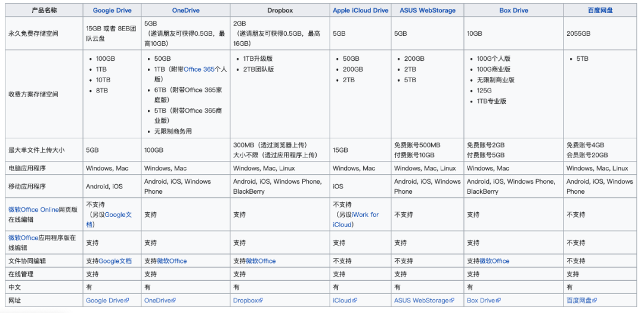644x313 pixels.
Task: Click external link icon next to bottom OneDrive
Action: click(x=174, y=301)
